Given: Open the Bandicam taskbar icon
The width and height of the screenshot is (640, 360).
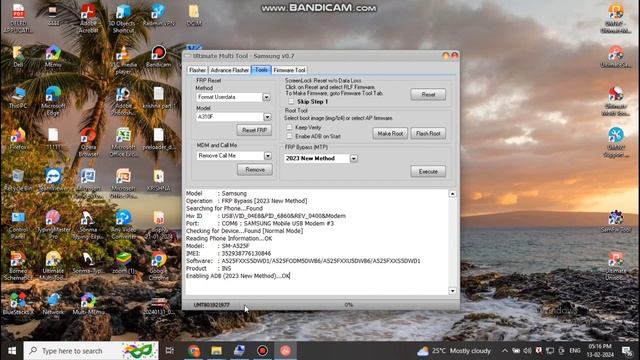Looking at the screenshot, I should coord(262,351).
